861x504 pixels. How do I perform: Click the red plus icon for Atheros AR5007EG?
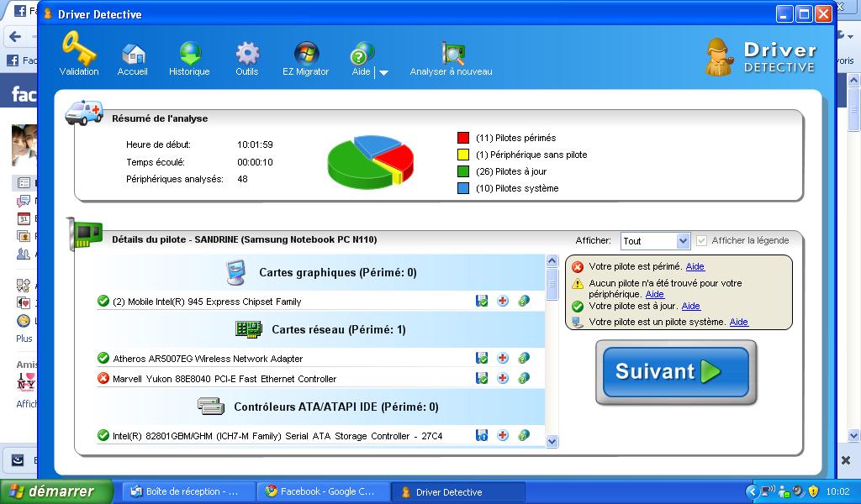[503, 358]
